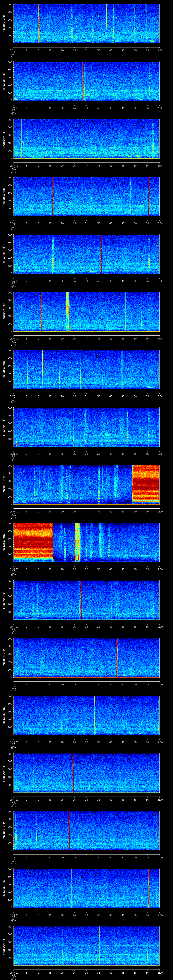Image resolution: width=173 pixels, height=980 pixels.
Task: Click the 0:16:00 start time label
Action: click(x=14, y=915)
